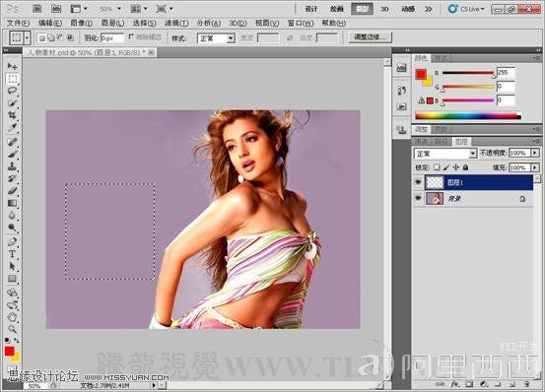Click the add layer style fx icon
The image size is (545, 392).
point(454,384)
